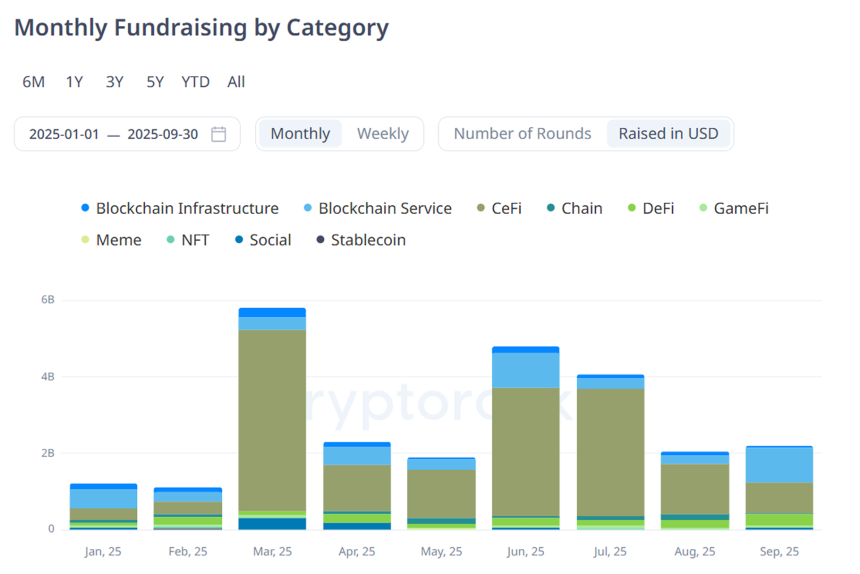Switch to Weekly view
Viewport: 860px width, 574px height.
[x=383, y=134]
